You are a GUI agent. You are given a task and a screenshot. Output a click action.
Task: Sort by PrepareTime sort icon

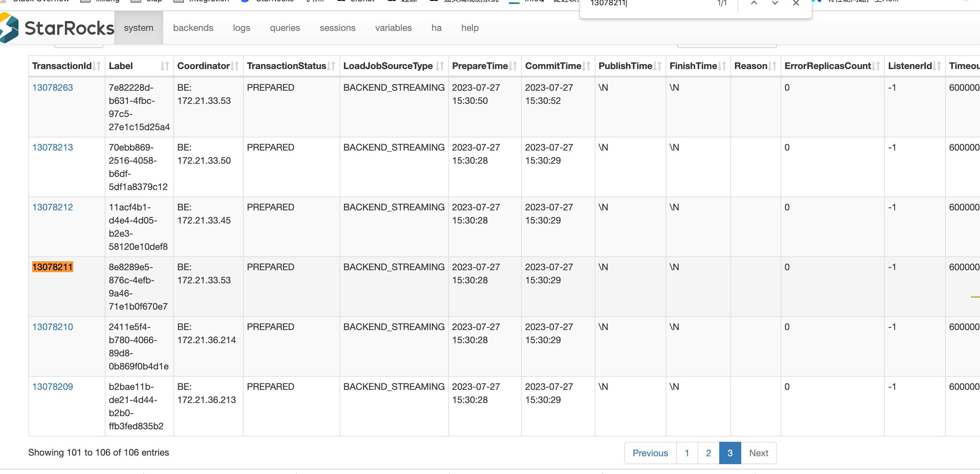(x=513, y=66)
